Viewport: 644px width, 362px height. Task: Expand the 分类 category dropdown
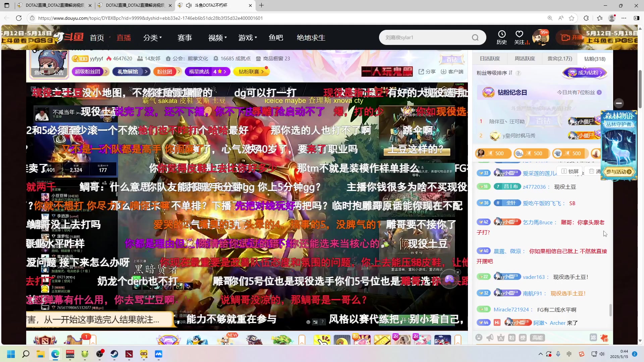tap(153, 38)
